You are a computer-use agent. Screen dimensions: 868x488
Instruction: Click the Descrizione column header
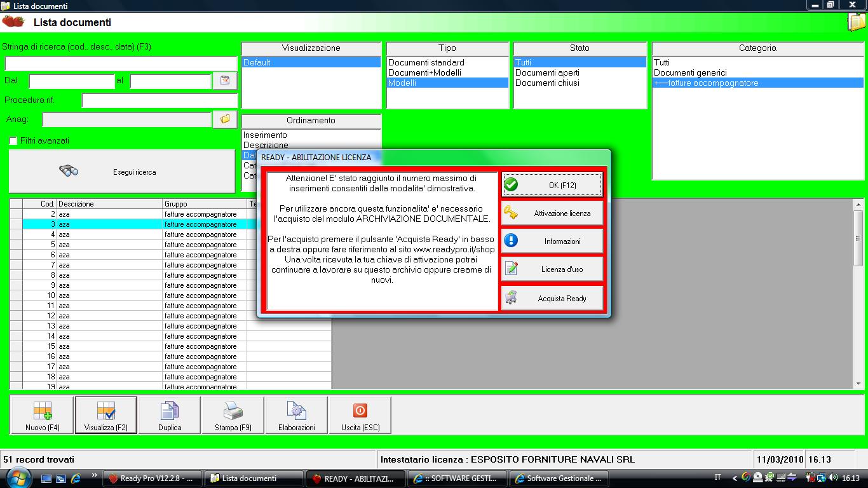click(x=109, y=204)
